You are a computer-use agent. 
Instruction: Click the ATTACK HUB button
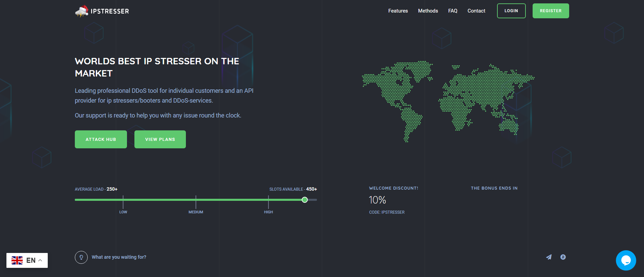(x=101, y=139)
